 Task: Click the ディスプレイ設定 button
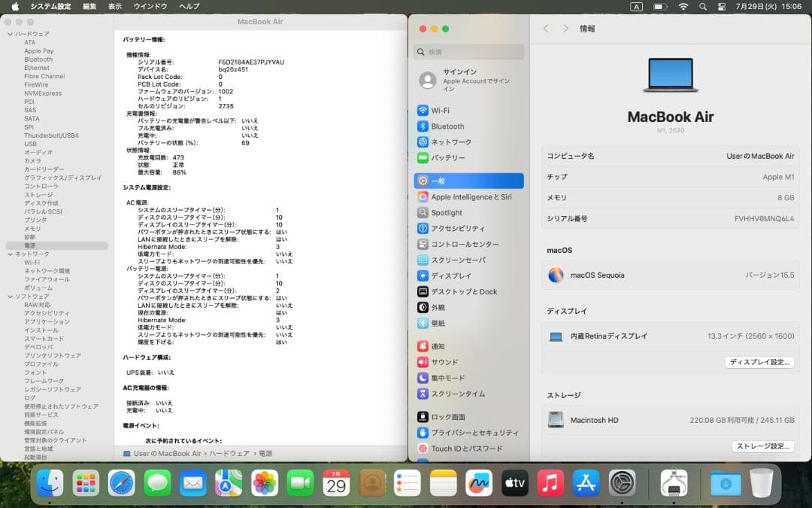760,362
